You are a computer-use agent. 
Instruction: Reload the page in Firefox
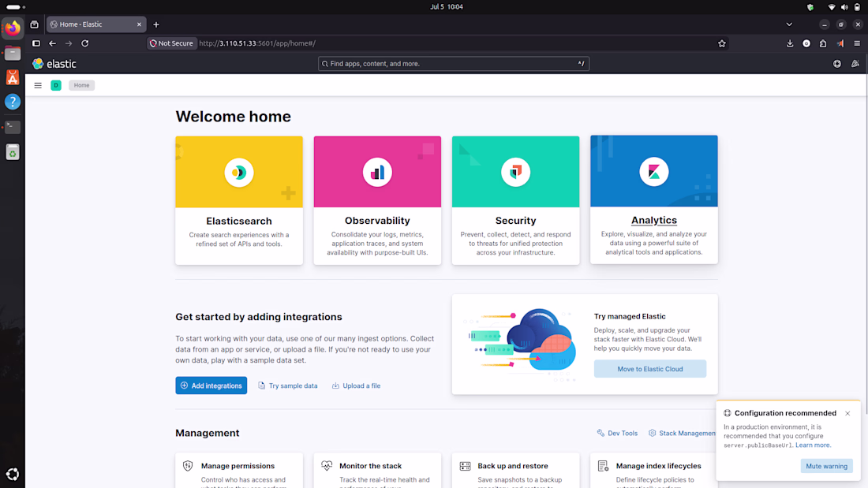tap(84, 43)
